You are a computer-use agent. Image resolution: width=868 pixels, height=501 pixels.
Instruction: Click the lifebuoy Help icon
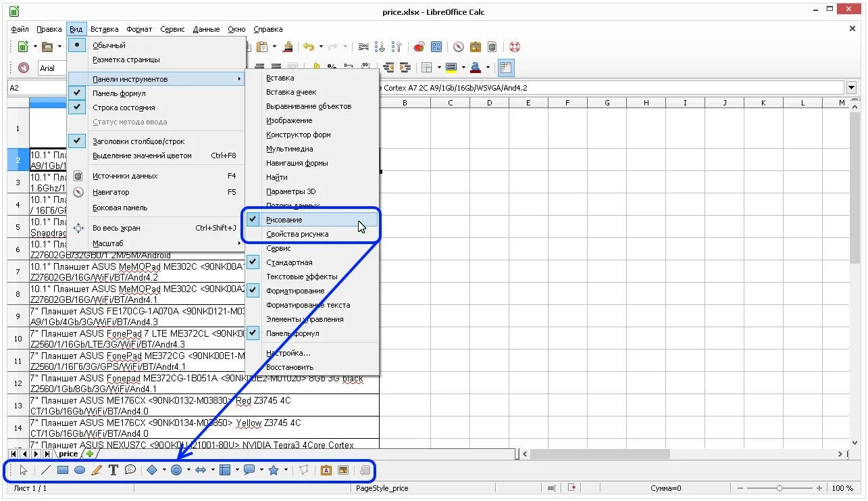[514, 47]
